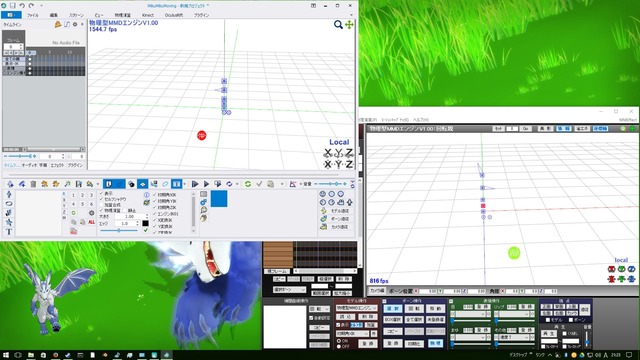Viewport: 640px width, 360px height.
Task: Click the 再生 play button in MikuMikuDance
Action: (549, 333)
